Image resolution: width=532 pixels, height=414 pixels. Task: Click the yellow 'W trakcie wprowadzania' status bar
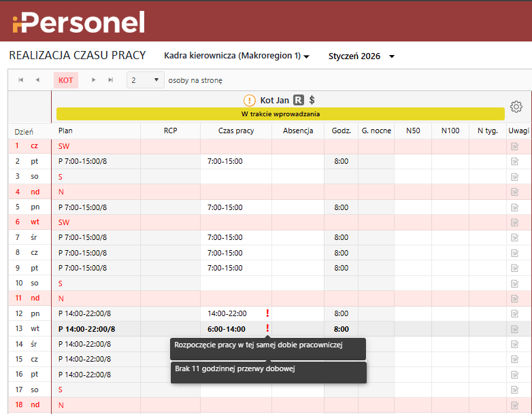click(280, 114)
